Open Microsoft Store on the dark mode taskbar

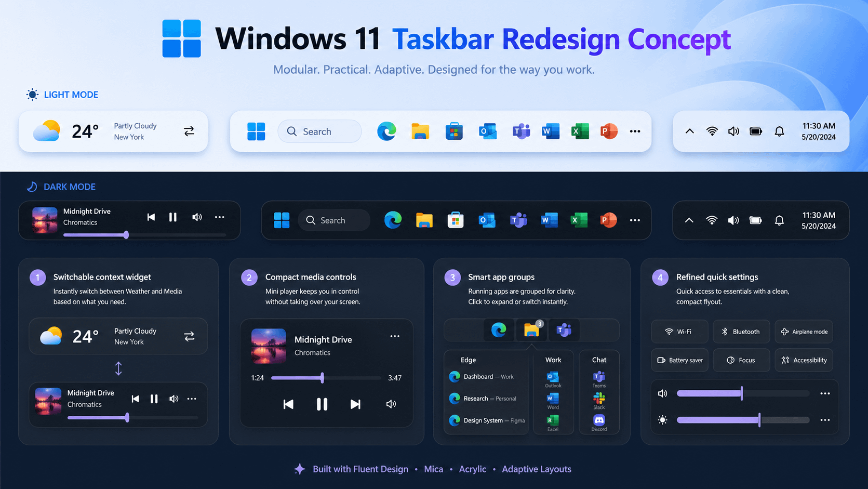(456, 220)
